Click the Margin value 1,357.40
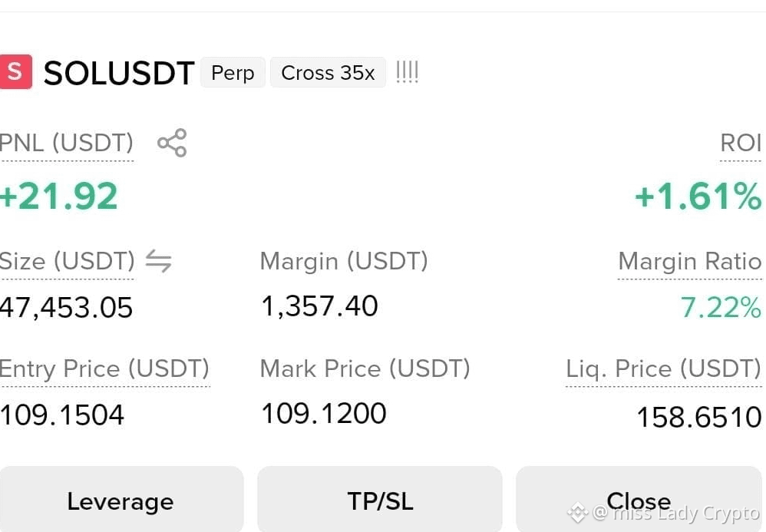The width and height of the screenshot is (766, 532). pos(319,306)
